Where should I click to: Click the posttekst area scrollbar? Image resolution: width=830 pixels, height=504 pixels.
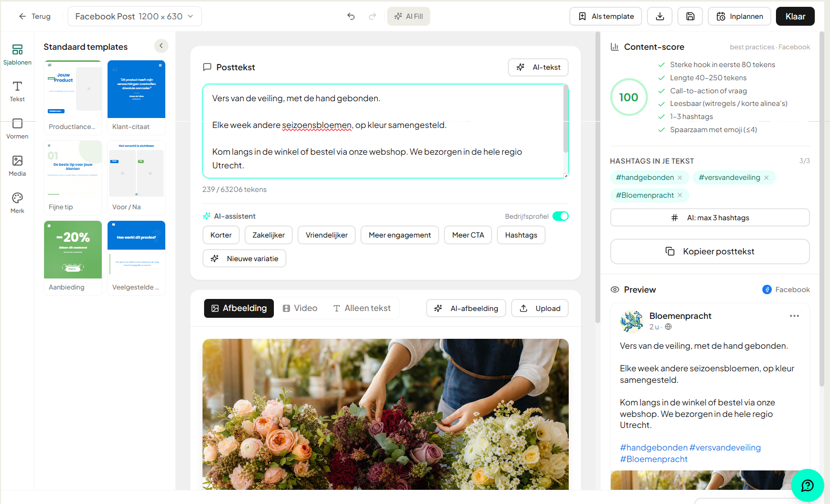coord(566,120)
